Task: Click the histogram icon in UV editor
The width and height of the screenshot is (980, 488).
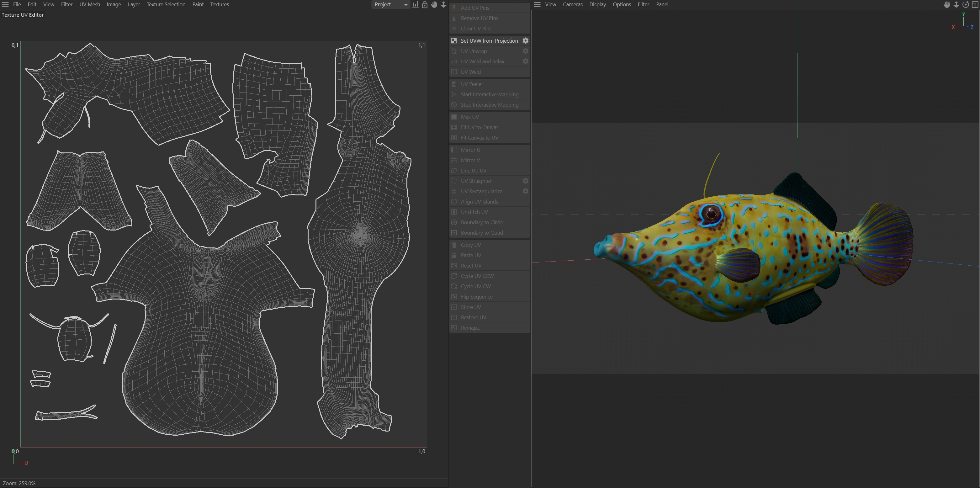Action: [x=415, y=5]
